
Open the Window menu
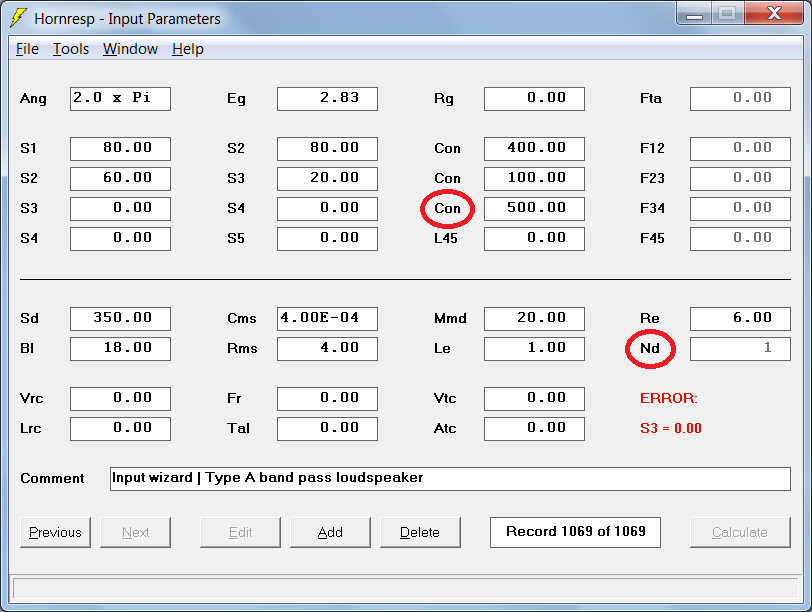click(130, 49)
